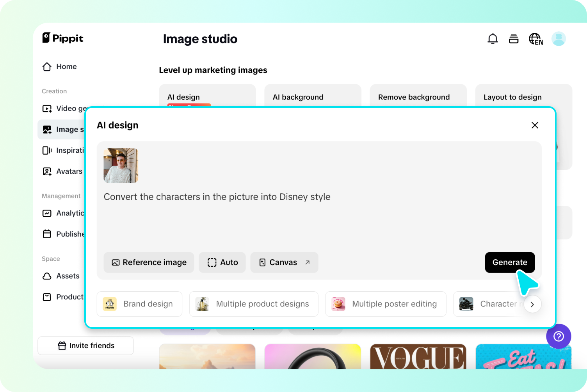Image resolution: width=587 pixels, height=392 pixels.
Task: Click the Assets cloud icon under Space
Action: (46, 276)
